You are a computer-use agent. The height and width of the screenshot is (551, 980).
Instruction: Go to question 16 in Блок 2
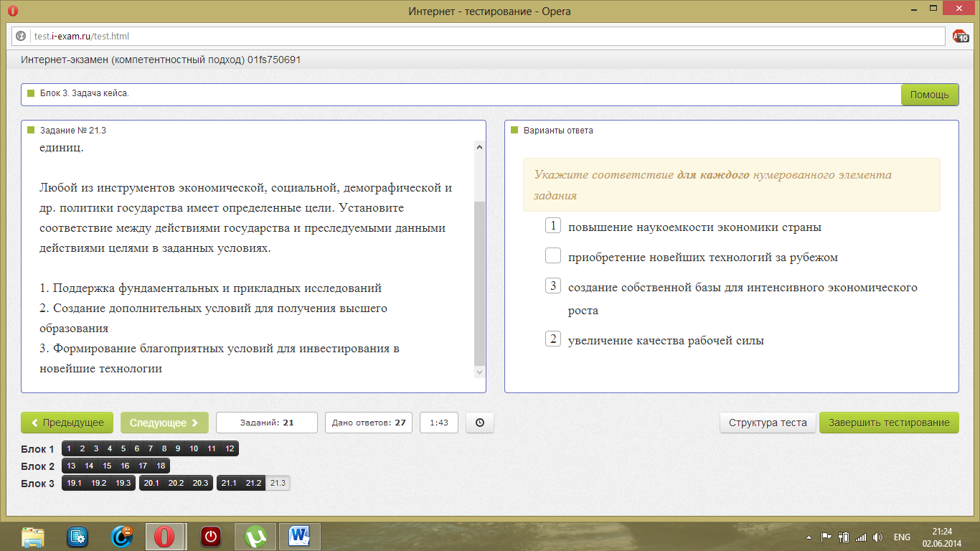pyautogui.click(x=125, y=466)
